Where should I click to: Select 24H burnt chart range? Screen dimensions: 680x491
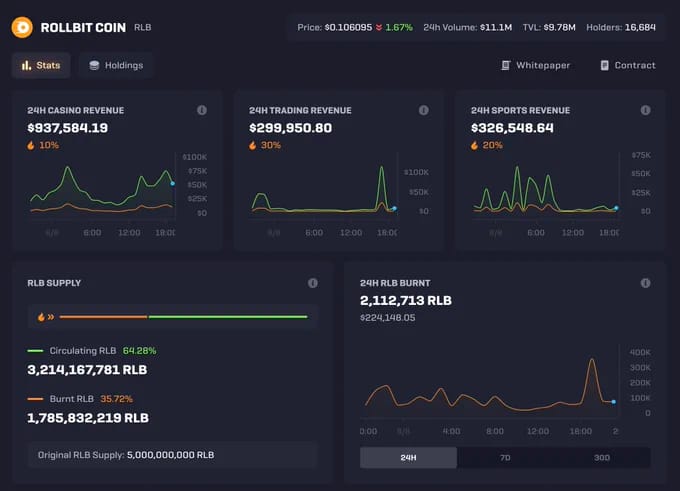pyautogui.click(x=408, y=458)
